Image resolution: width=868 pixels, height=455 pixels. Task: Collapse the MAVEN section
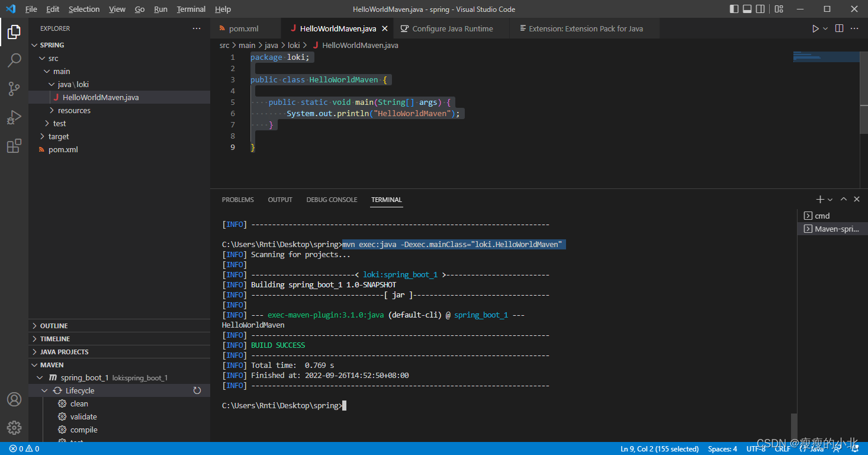point(119,365)
